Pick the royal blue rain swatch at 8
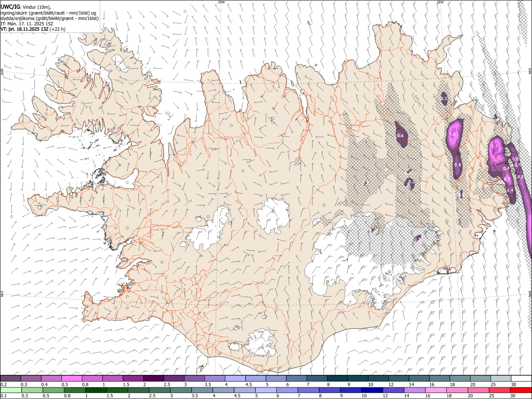532x399 pixels. coord(330,390)
